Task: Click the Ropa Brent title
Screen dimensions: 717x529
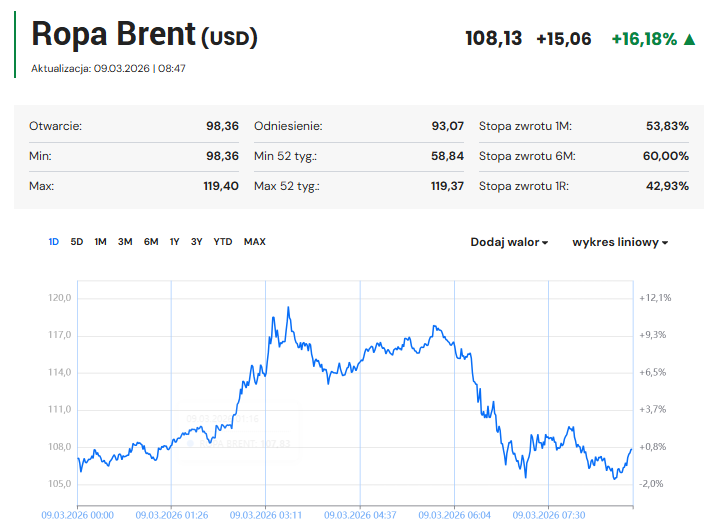Action: click(113, 35)
